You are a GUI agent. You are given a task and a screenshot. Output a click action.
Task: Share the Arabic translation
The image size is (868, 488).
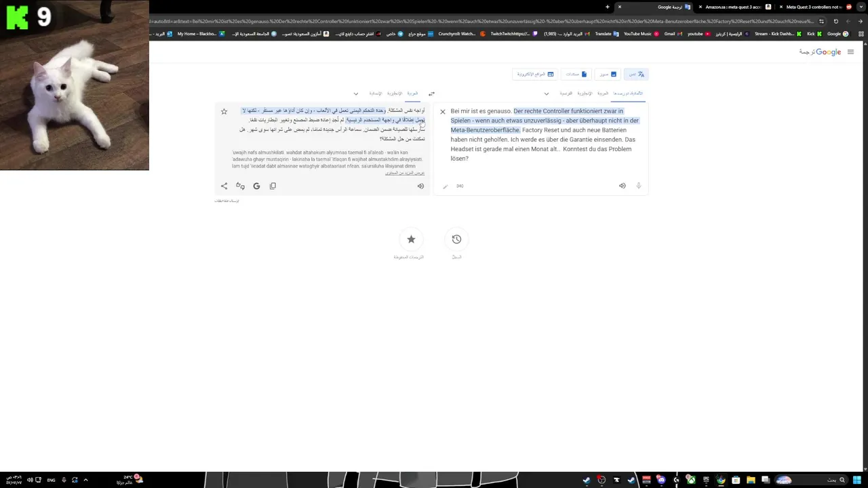[224, 186]
